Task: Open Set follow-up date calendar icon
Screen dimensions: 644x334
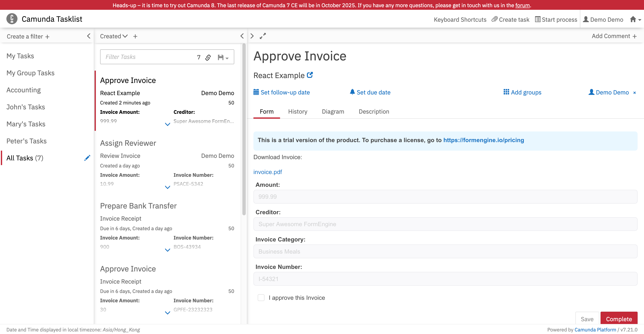Action: point(256,92)
